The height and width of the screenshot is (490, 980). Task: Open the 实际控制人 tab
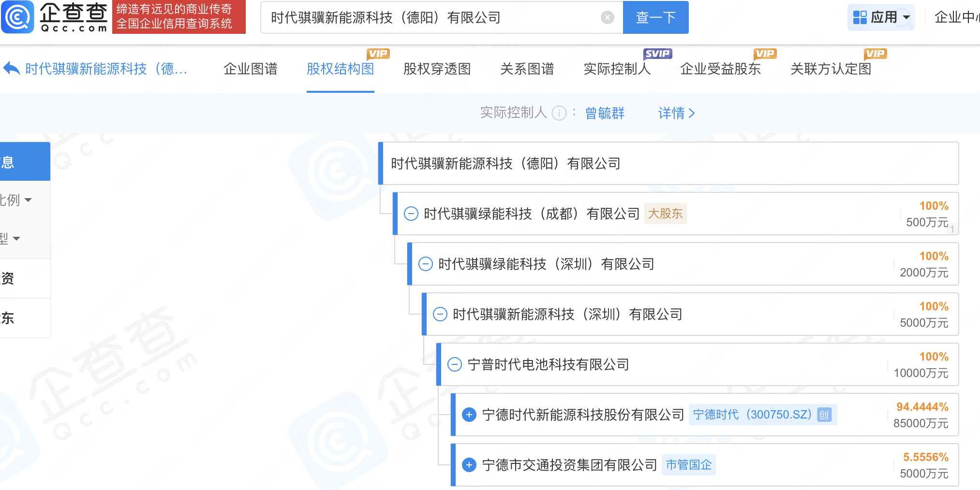point(617,69)
